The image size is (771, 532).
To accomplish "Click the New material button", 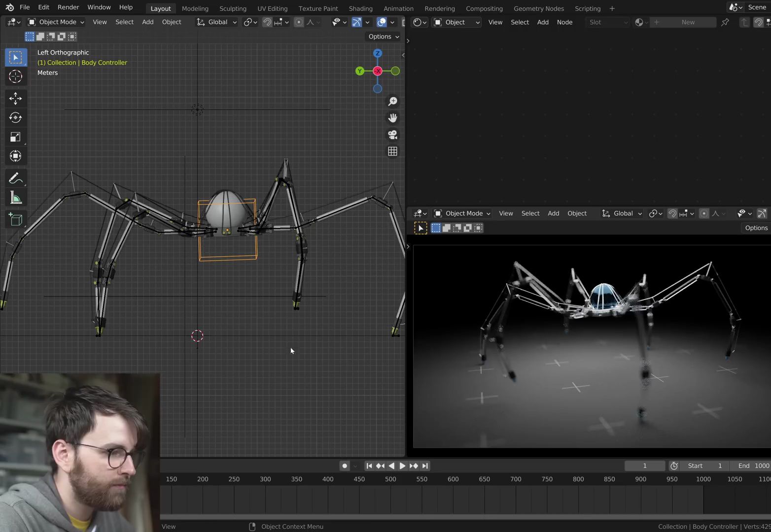I will click(x=687, y=22).
